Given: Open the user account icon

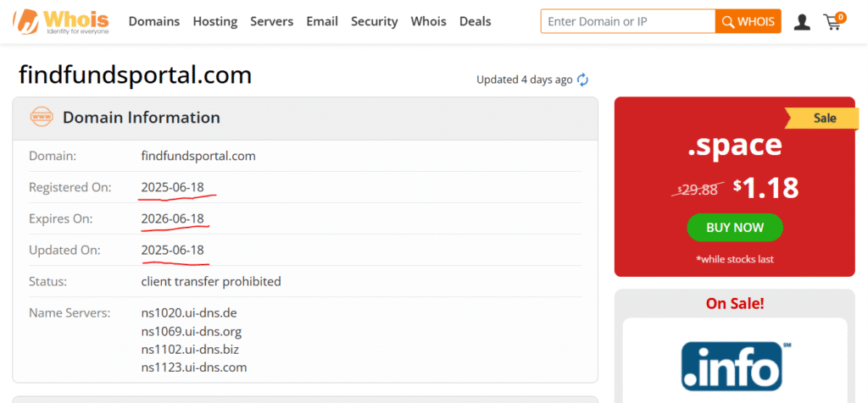Looking at the screenshot, I should pyautogui.click(x=802, y=22).
